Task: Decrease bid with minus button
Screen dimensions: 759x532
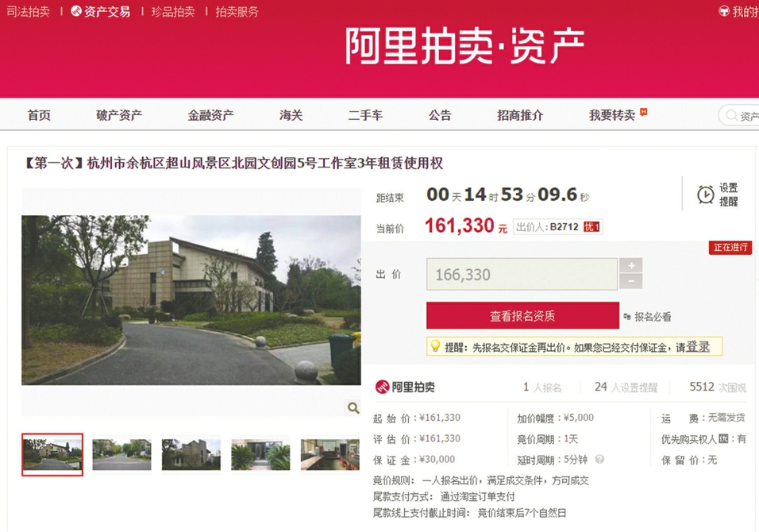Action: click(630, 281)
